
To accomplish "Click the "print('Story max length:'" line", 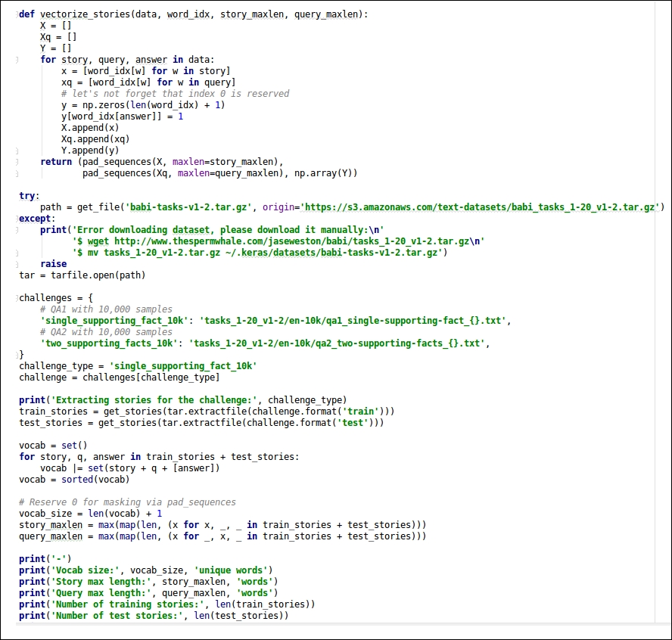I will 148,582.
